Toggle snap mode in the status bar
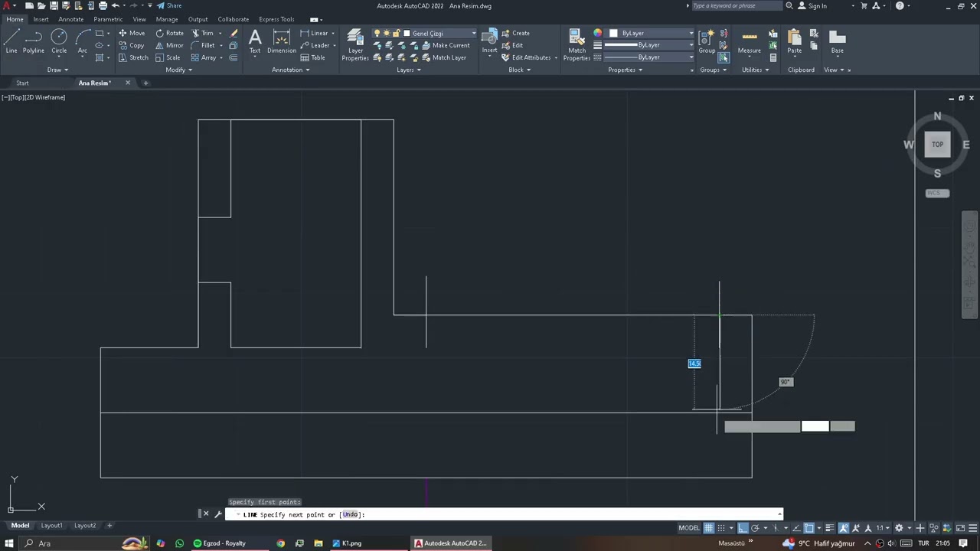Screen dimensions: 980x551 (721, 527)
